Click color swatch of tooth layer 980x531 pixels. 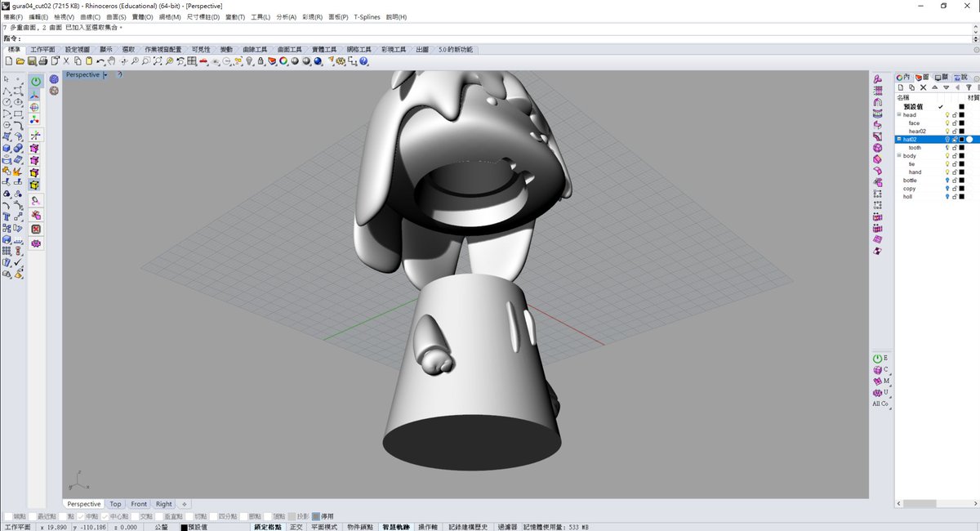(x=962, y=148)
